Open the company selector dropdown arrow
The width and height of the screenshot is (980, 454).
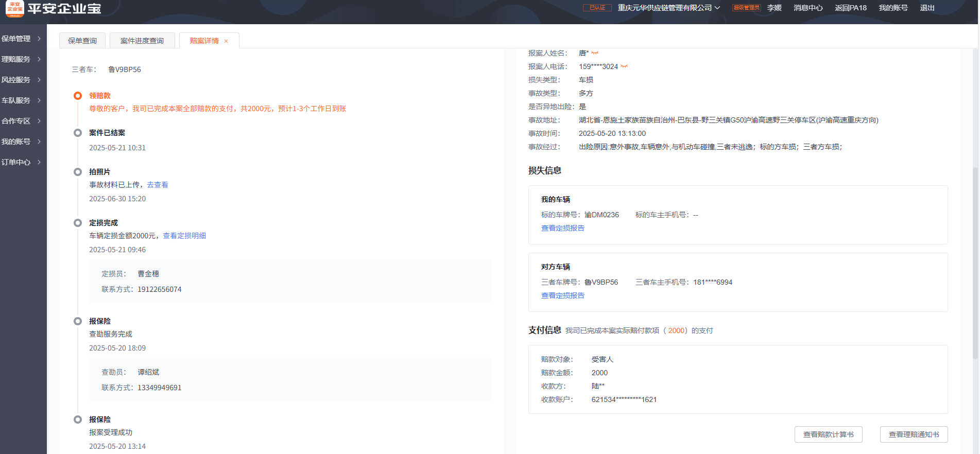(x=717, y=8)
